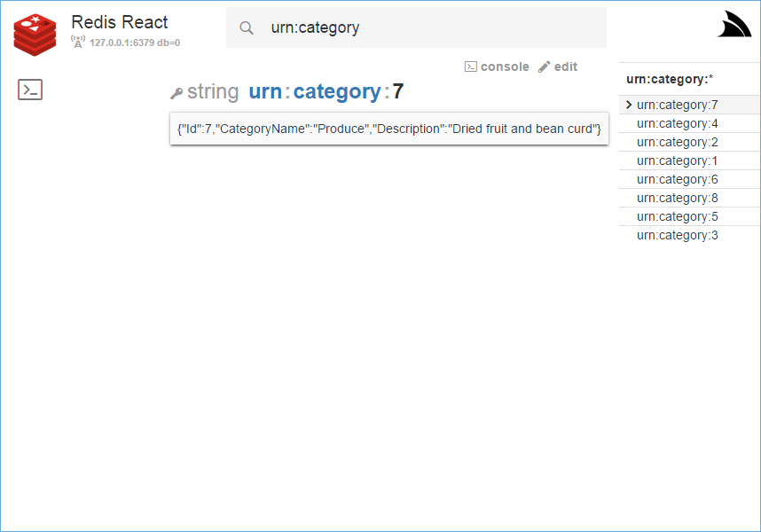The image size is (761, 532).
Task: Click the small console terminal icon
Action: 471,66
